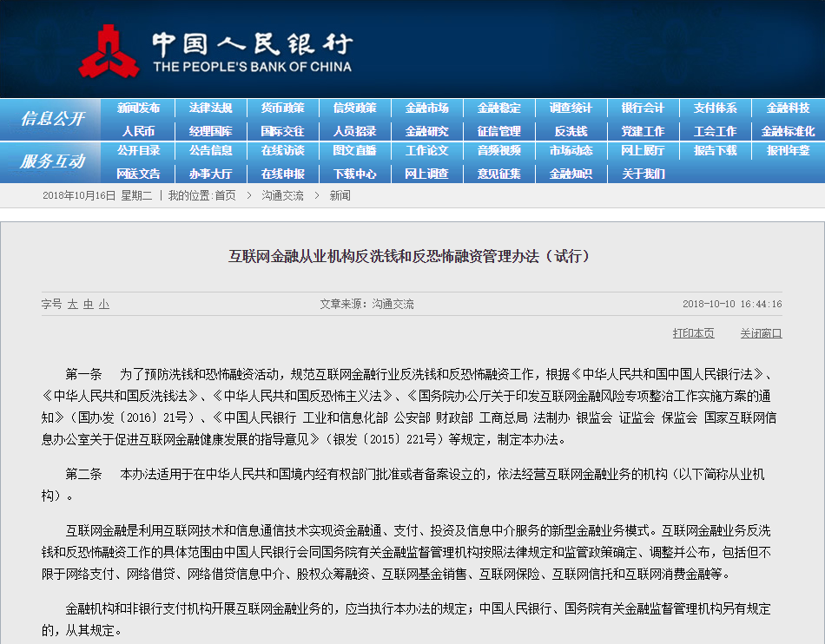Select 市场动态 in the navigation
The width and height of the screenshot is (825, 644).
pyautogui.click(x=571, y=150)
